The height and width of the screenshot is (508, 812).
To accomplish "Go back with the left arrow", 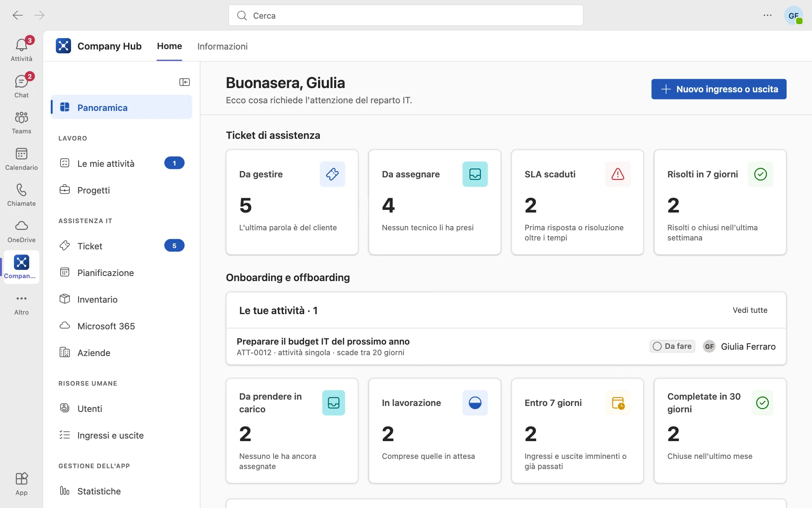I will [x=18, y=16].
